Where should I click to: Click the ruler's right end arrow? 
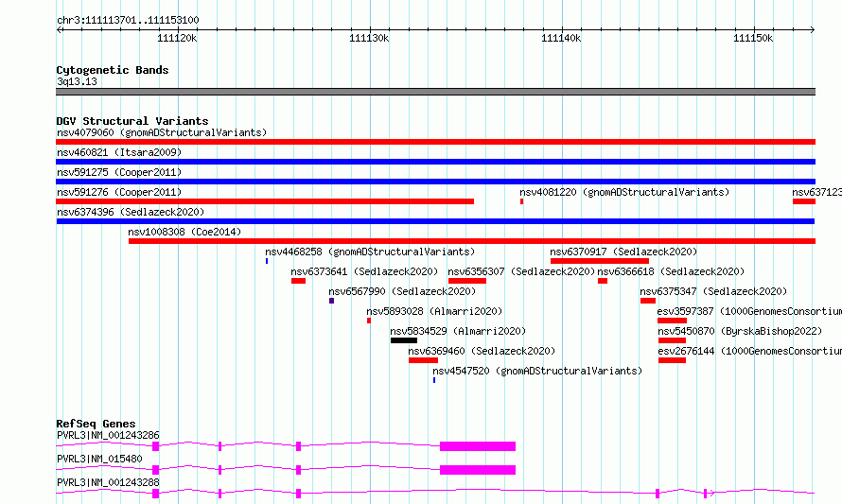[813, 30]
